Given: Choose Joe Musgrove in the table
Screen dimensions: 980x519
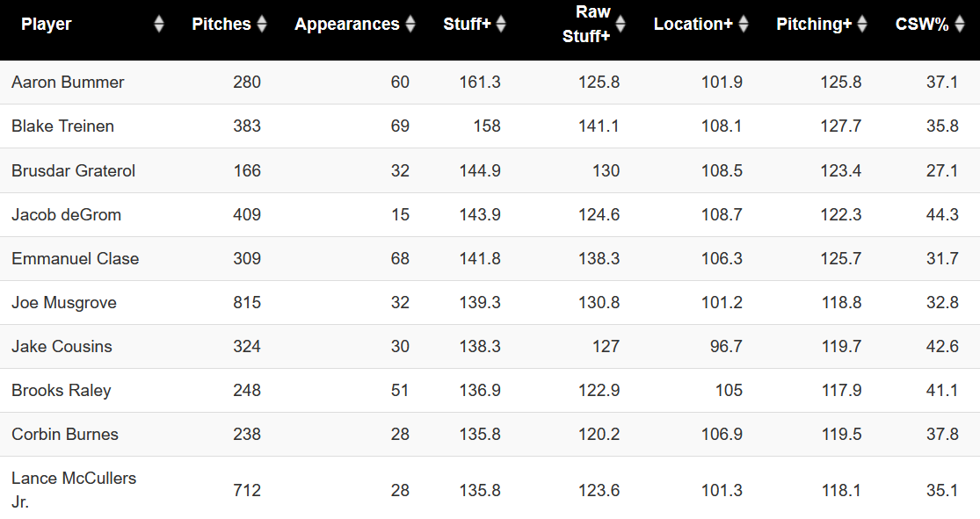Looking at the screenshot, I should tap(64, 302).
